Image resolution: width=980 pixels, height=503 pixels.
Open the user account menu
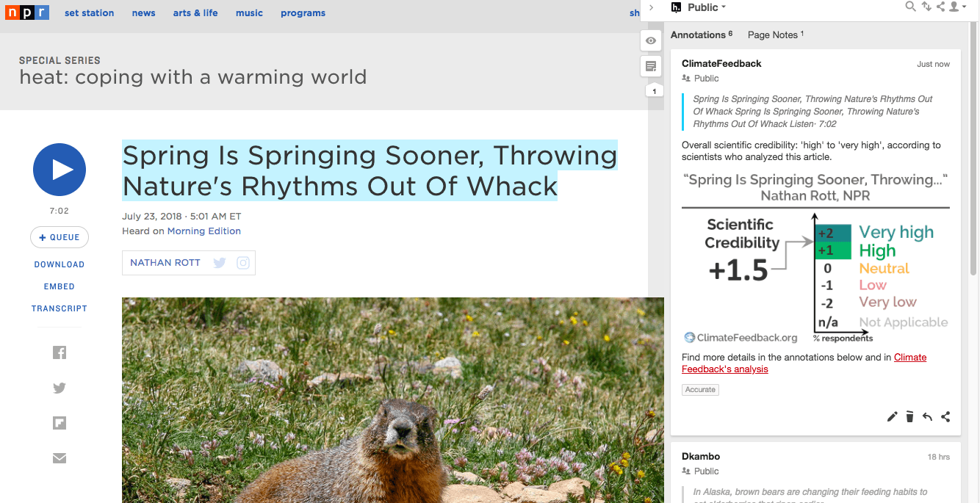[957, 7]
